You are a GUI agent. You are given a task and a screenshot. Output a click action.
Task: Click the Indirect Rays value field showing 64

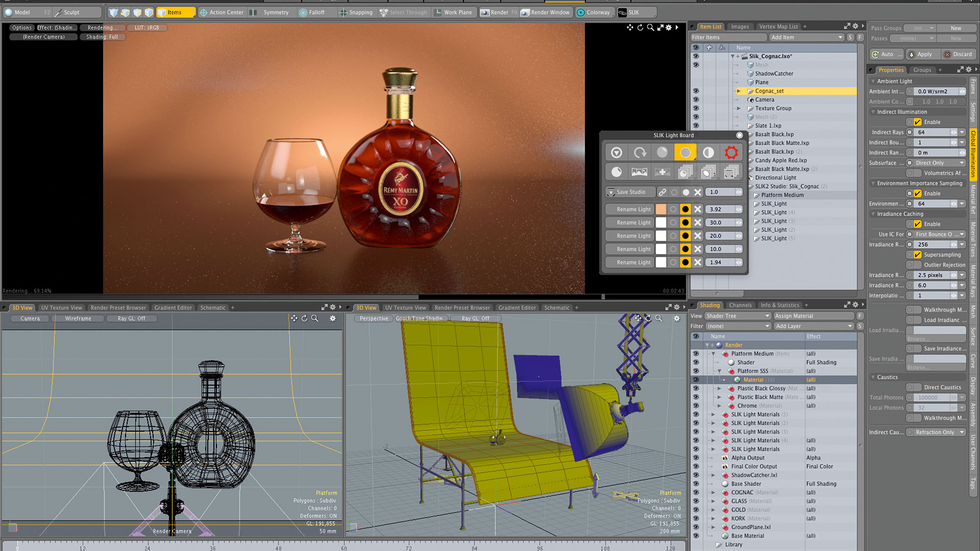pos(932,132)
